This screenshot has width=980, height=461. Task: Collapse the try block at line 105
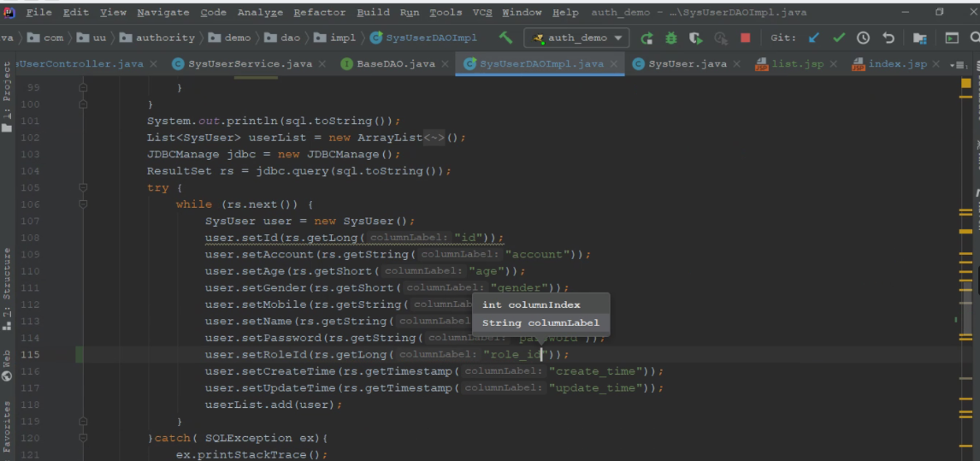coord(83,187)
